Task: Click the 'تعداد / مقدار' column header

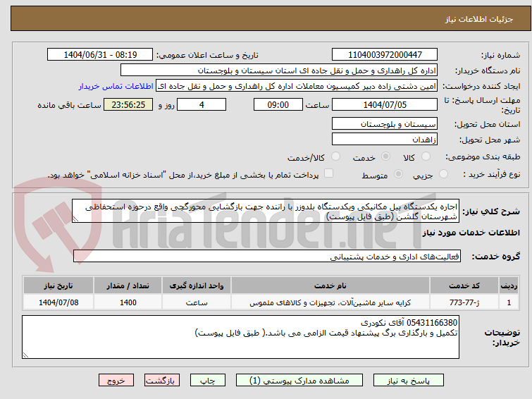Action: pyautogui.click(x=128, y=286)
